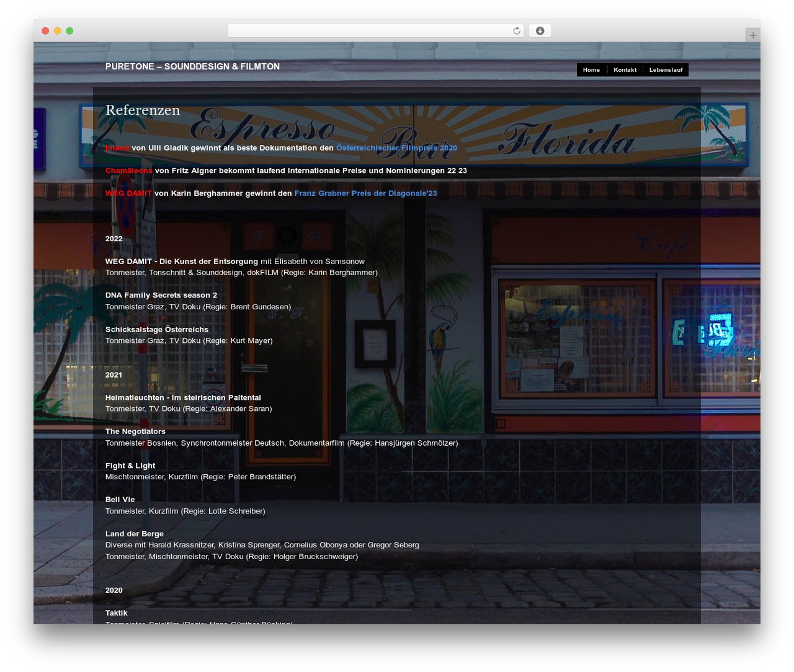Minimize the browser window with the yellow button

coord(58,31)
